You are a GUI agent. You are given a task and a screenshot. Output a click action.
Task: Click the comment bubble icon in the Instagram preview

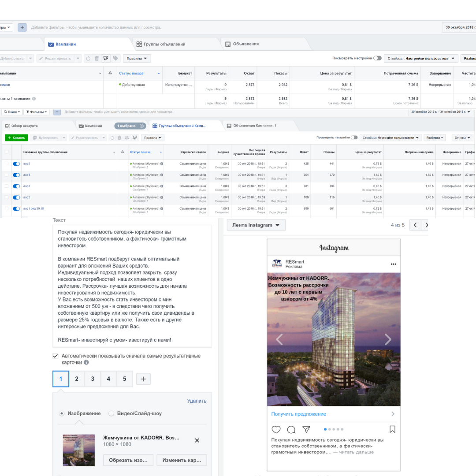[291, 429]
